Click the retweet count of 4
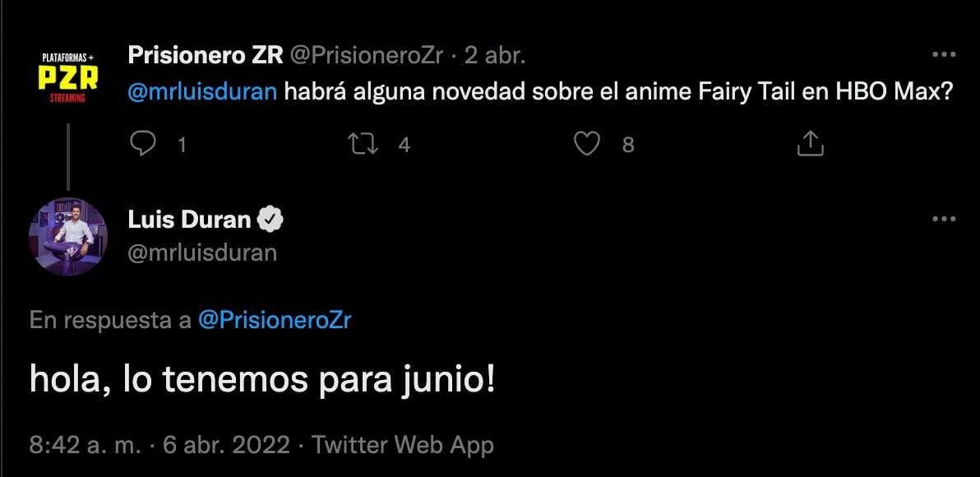 coord(404,145)
